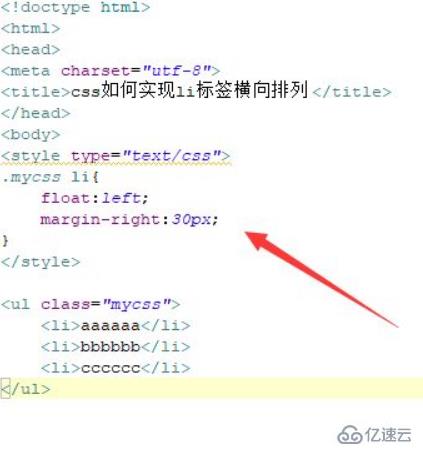Click the 亿速云 cloud logo icon
This screenshot has height=456, width=423.
tap(350, 435)
